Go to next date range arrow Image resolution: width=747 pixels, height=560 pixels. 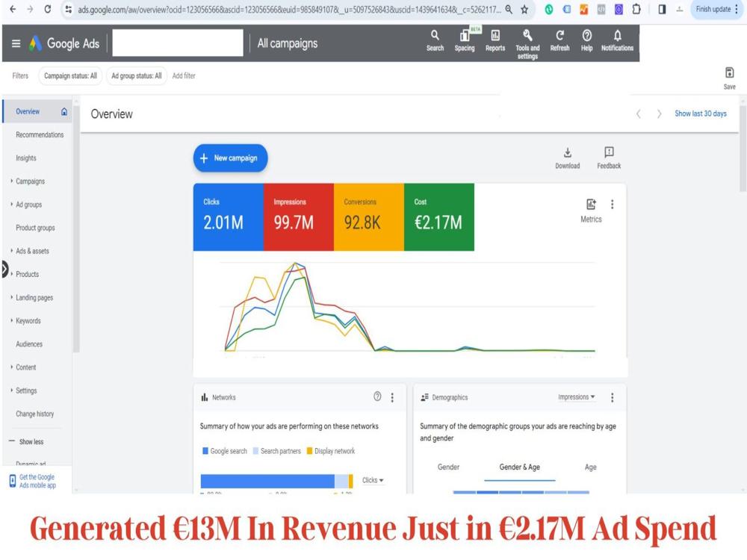pyautogui.click(x=660, y=113)
